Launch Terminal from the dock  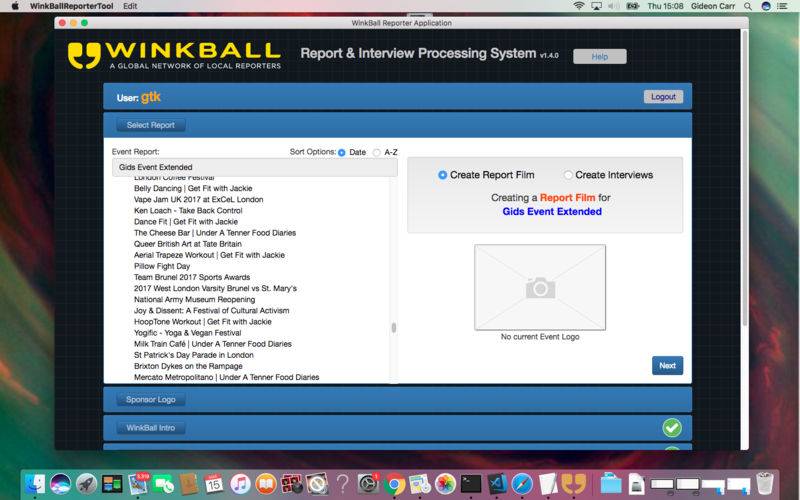coord(471,484)
